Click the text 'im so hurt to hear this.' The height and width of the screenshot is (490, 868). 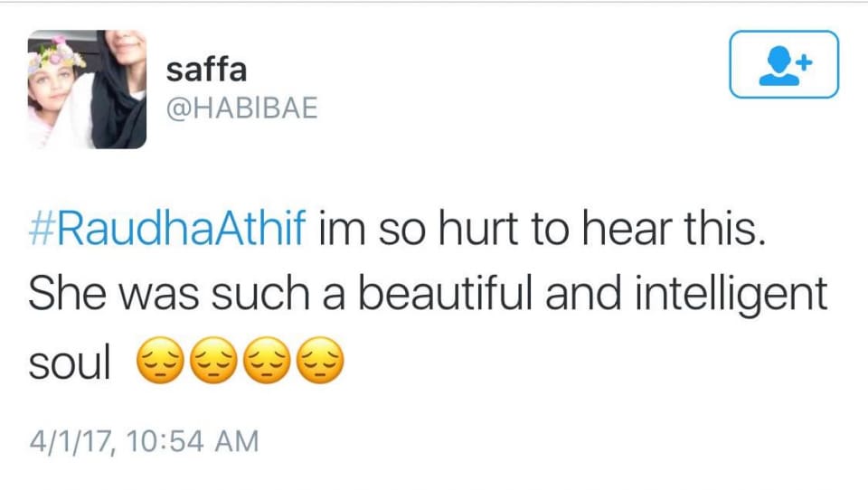542,228
